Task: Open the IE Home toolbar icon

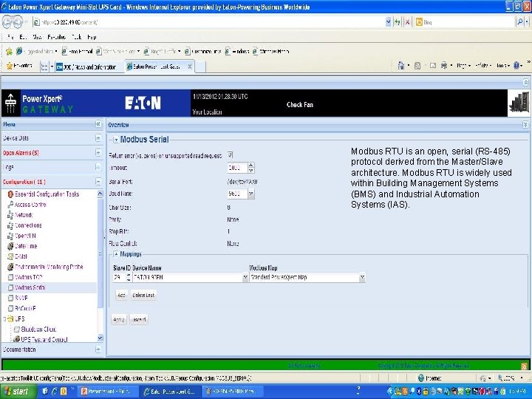Action: 401,66
